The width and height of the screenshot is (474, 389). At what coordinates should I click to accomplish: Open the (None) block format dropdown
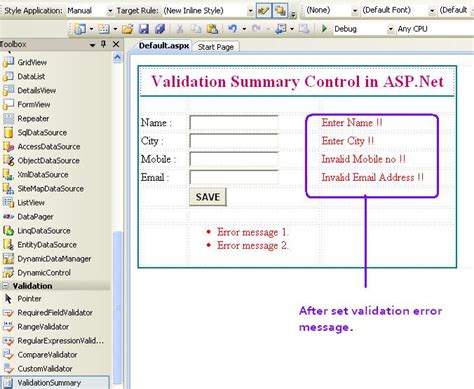point(355,11)
